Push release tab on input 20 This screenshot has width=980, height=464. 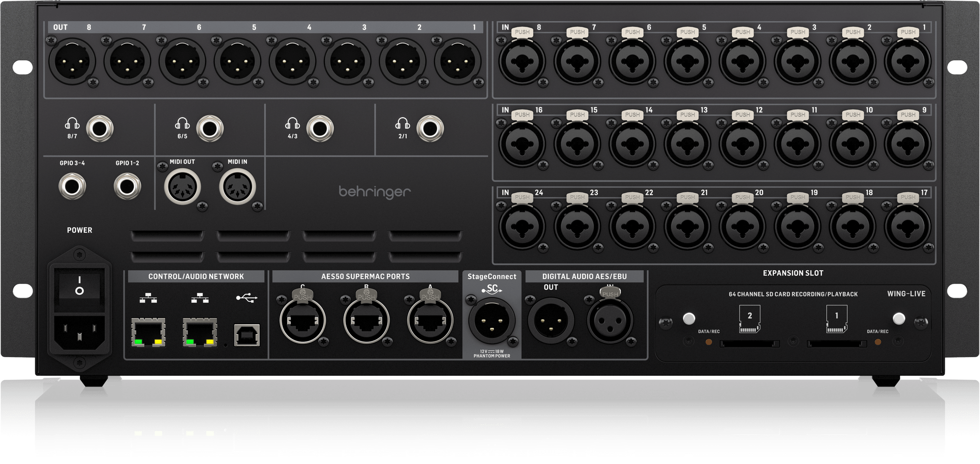point(742,197)
